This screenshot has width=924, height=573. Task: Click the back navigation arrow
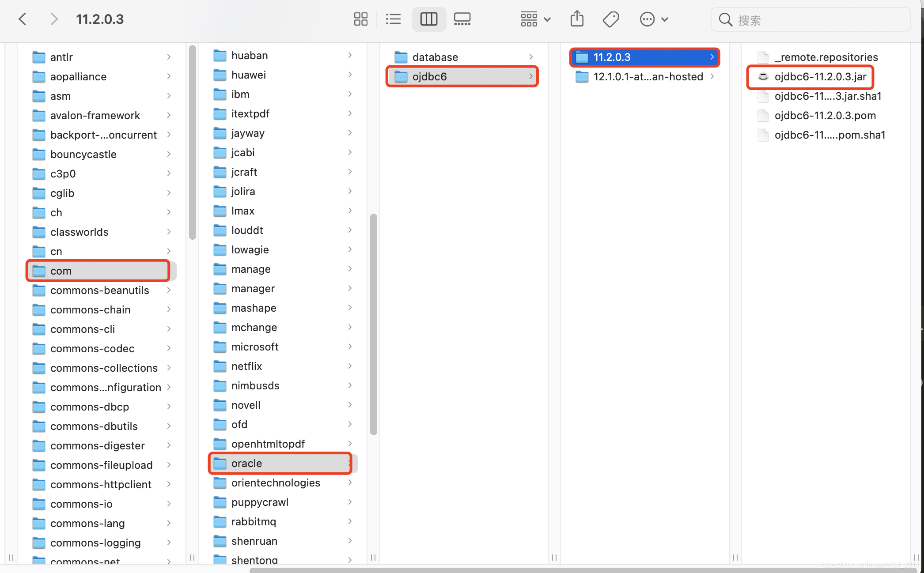pos(23,19)
